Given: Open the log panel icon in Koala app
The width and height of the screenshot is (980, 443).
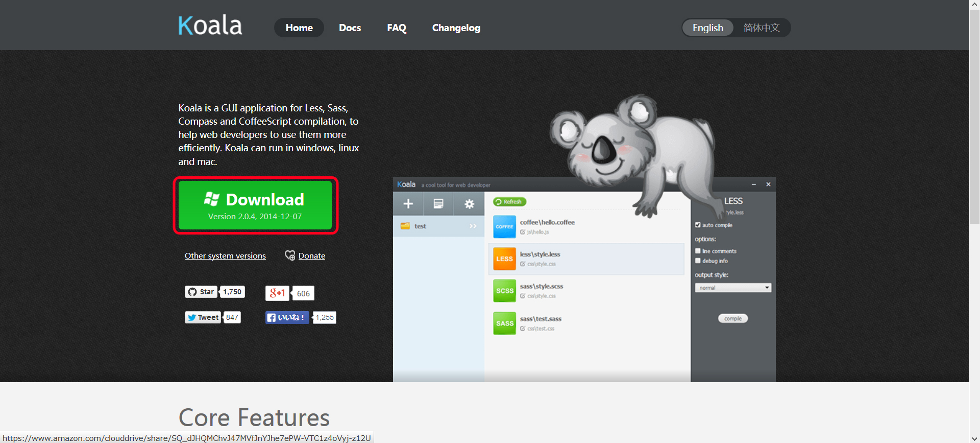Looking at the screenshot, I should (438, 204).
